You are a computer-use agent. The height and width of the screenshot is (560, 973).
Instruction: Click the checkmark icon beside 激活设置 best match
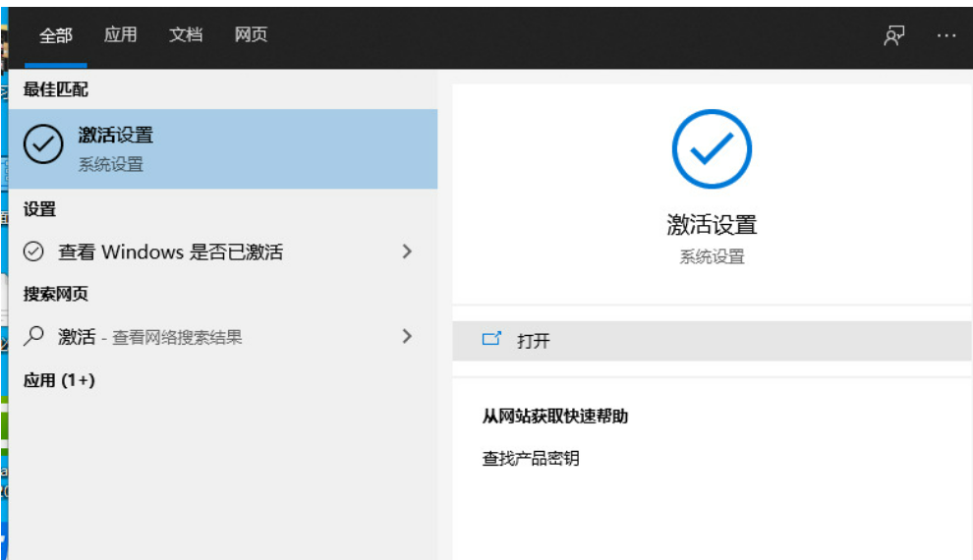pyautogui.click(x=43, y=147)
